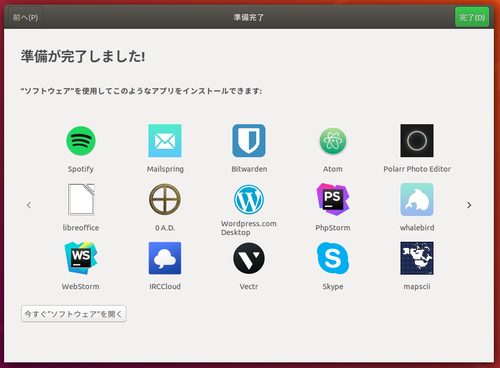
Task: Click the PhpStorm label text
Action: (333, 228)
